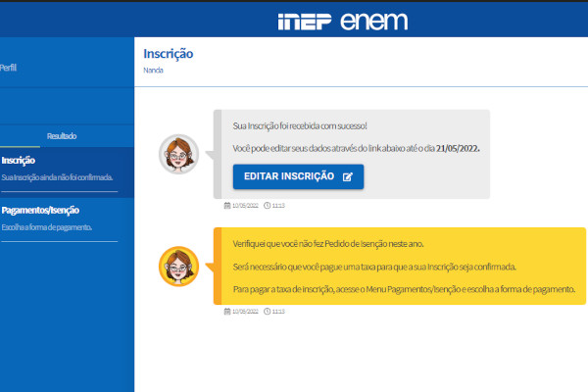Click 'Escolha a forma de pagamento.' text
Image resolution: width=588 pixels, height=392 pixels.
pos(46,227)
